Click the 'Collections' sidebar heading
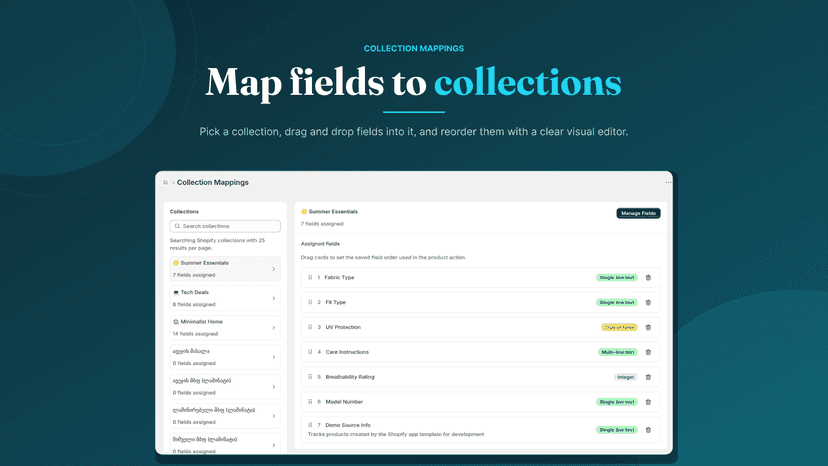Viewport: 828px width, 466px height. point(184,211)
